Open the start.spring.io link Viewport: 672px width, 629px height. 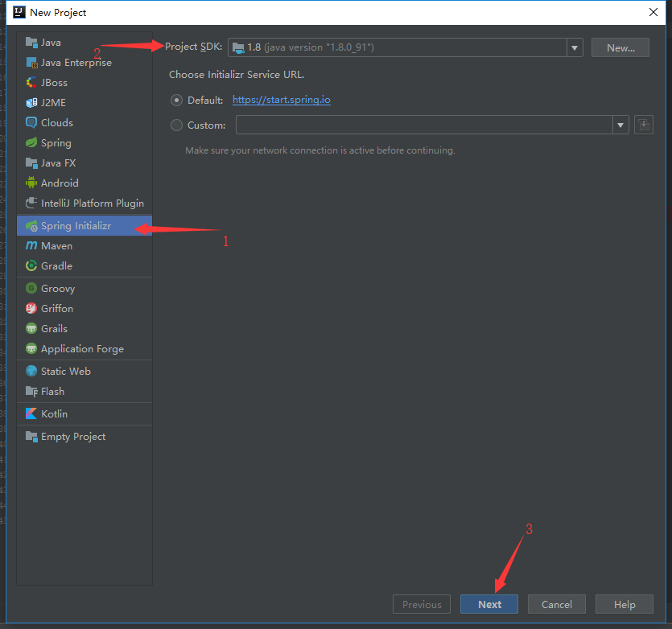(281, 100)
